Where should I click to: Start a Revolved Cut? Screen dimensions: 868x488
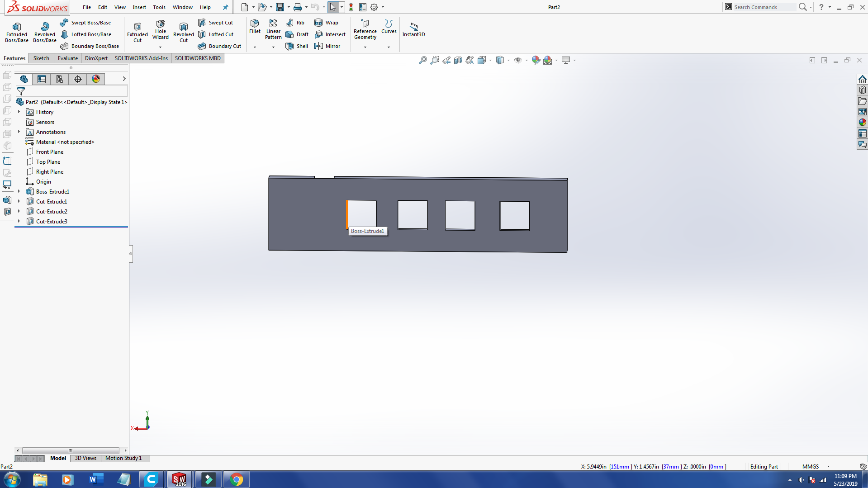coord(184,32)
